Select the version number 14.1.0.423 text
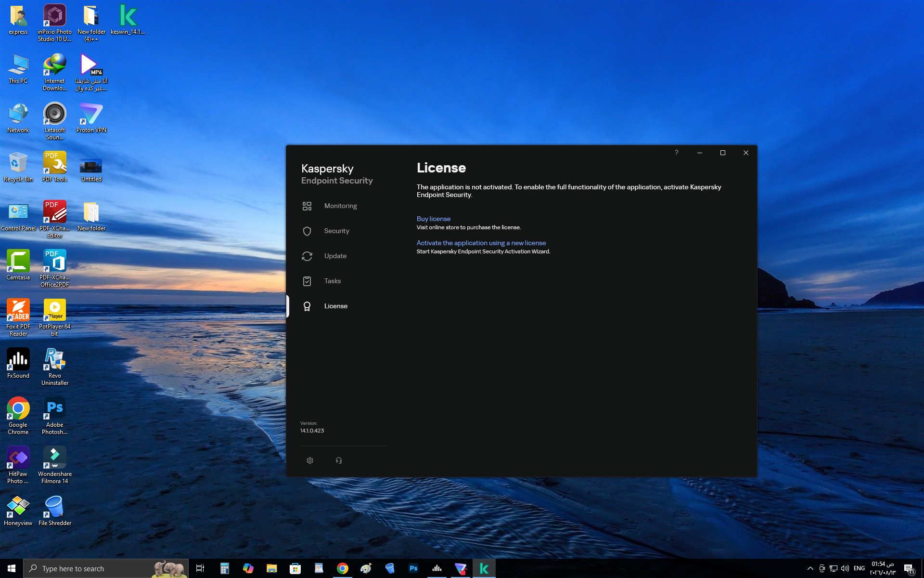 coord(312,431)
